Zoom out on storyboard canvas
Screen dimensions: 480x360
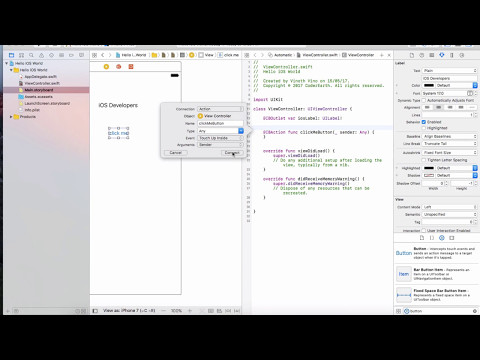click(x=163, y=311)
